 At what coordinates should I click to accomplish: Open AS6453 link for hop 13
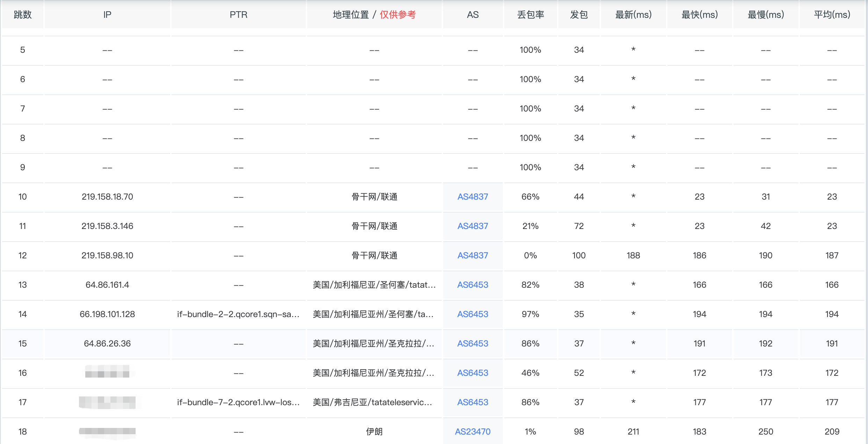[x=472, y=285]
